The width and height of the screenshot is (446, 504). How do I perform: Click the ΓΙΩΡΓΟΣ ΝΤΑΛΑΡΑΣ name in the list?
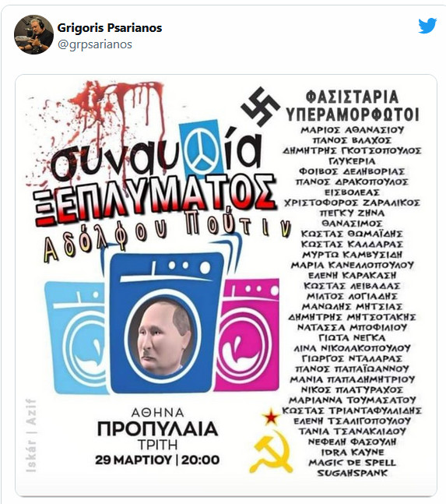(352, 358)
